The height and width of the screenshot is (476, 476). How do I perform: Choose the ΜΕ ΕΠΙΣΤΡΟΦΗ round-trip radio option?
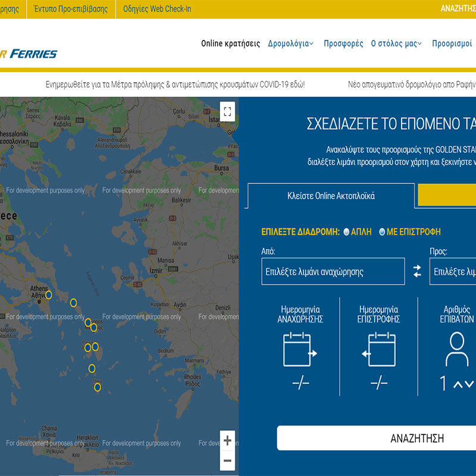(x=382, y=233)
